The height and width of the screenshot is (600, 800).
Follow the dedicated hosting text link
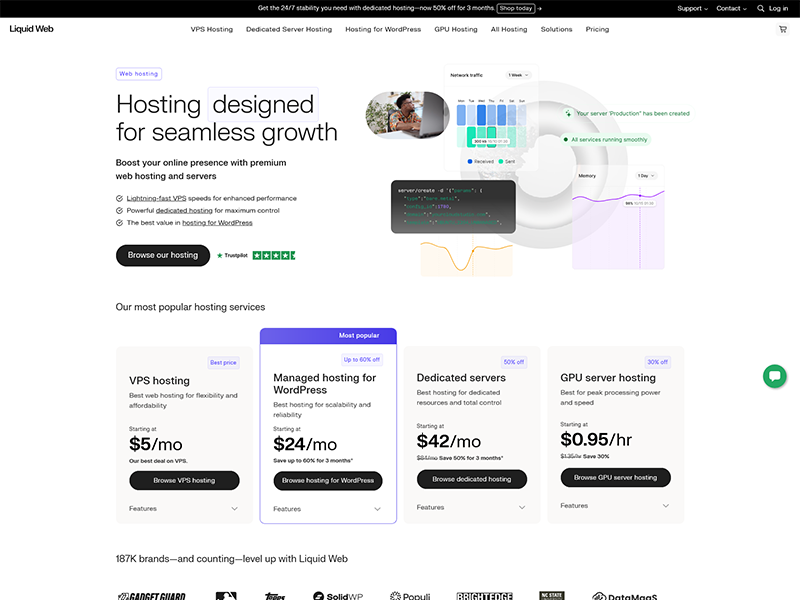[x=184, y=211]
